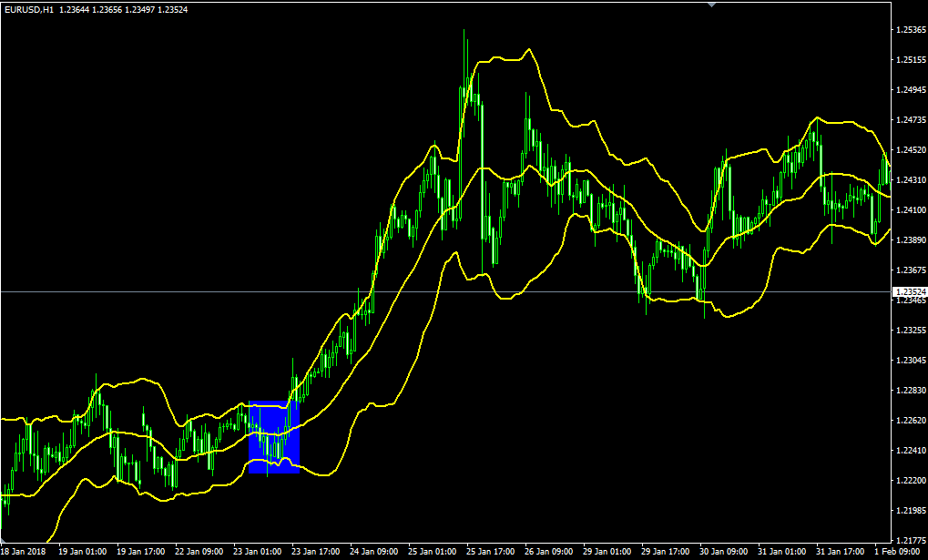
Task: Click the 31 Jan 17:00 time label
Action: tap(841, 552)
